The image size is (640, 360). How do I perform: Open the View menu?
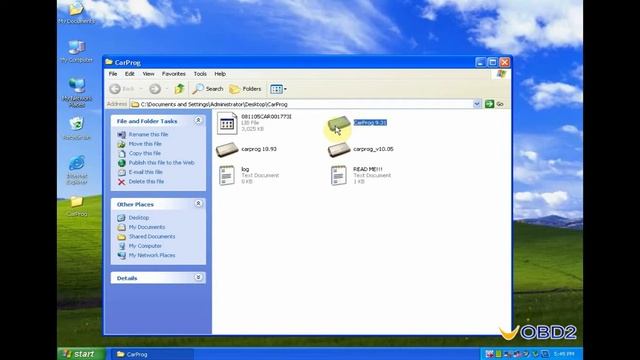pyautogui.click(x=149, y=74)
